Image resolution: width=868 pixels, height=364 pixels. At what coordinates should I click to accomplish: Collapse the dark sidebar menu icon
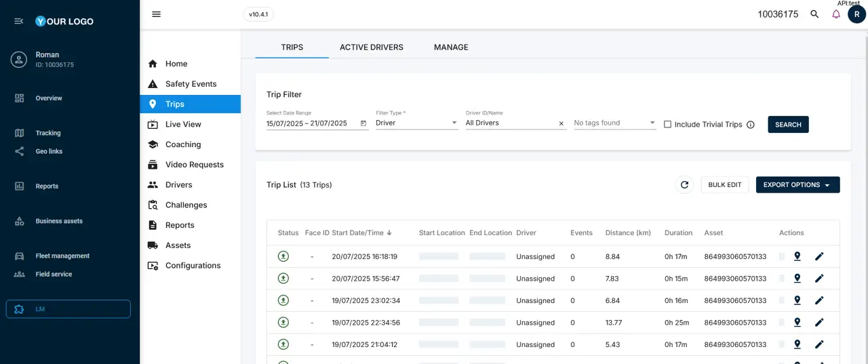[19, 21]
